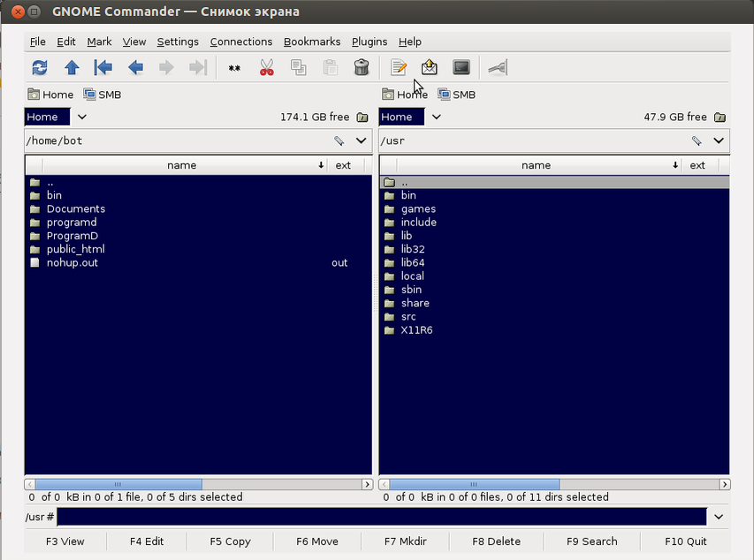Viewport: 754px width, 560px height.
Task: Sort left pane by name column header
Action: click(185, 165)
